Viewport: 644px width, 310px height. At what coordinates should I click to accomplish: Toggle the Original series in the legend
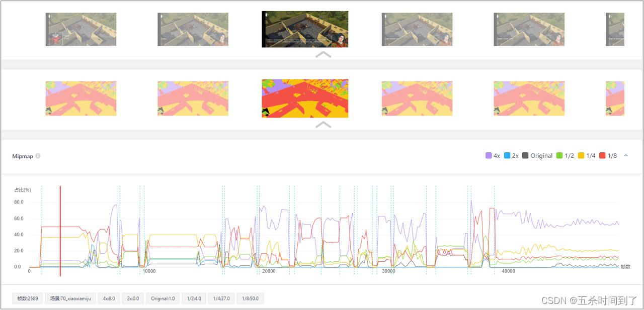[x=537, y=156]
